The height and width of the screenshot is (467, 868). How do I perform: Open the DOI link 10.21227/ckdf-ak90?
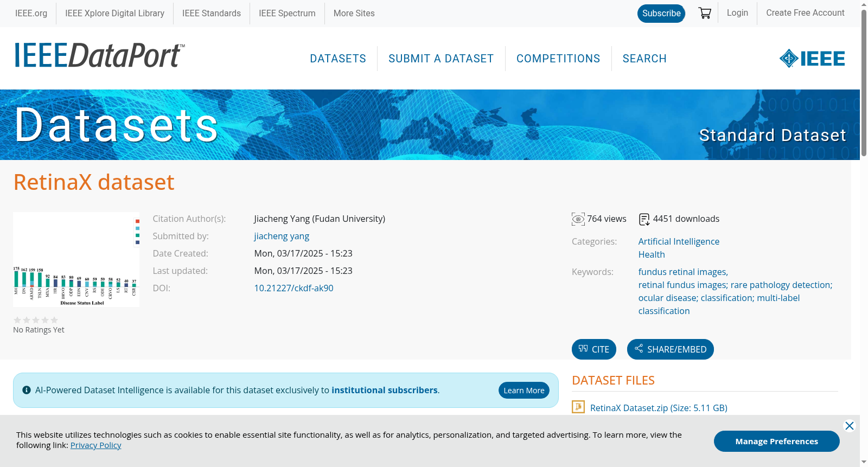point(293,289)
